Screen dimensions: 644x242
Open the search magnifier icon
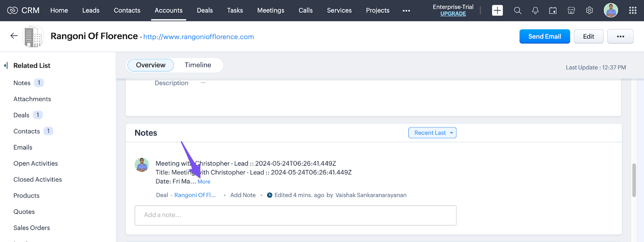point(518,10)
